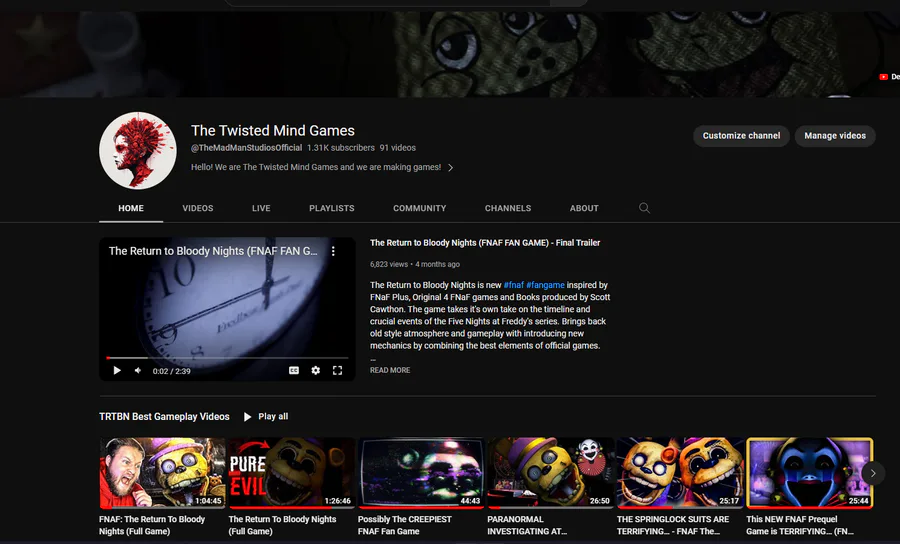
Task: Click the YouTube icon on the banner
Action: coord(883,77)
